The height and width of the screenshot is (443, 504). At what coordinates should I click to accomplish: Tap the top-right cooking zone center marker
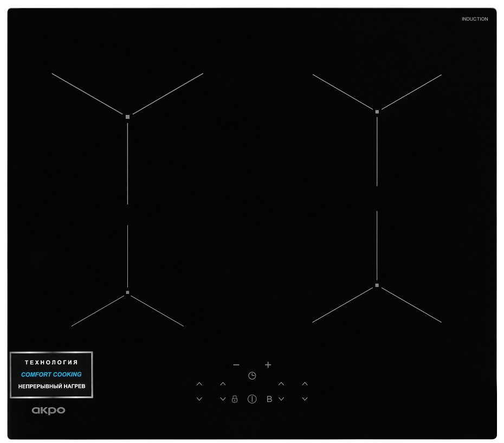pyautogui.click(x=377, y=112)
